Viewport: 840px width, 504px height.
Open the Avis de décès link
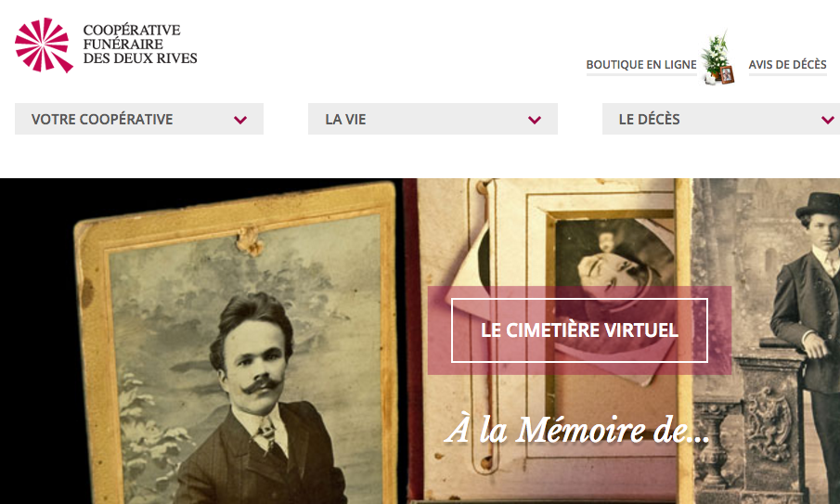point(787,65)
